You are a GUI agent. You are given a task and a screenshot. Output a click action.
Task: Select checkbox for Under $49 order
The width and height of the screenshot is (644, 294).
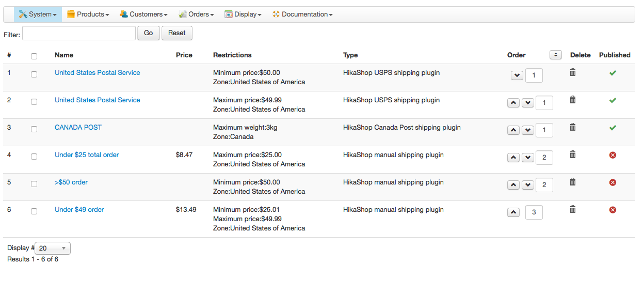(34, 211)
